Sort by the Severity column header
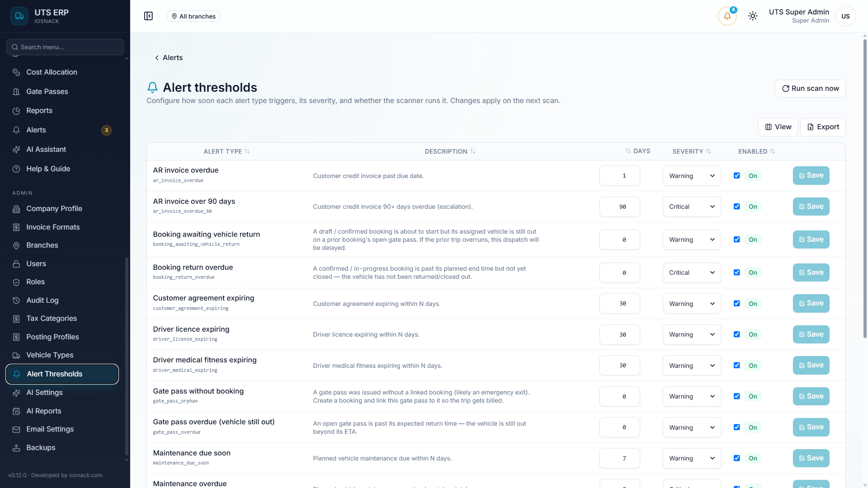 [x=692, y=151]
